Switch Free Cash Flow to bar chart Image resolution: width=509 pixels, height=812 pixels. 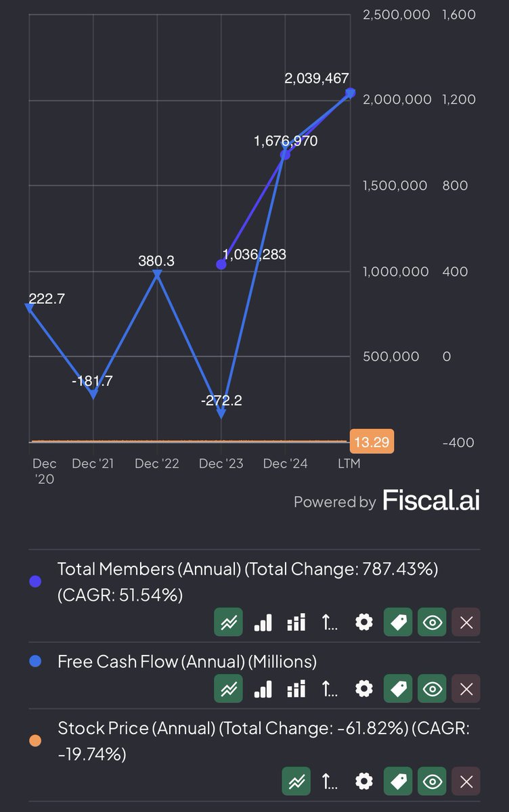[x=263, y=689]
